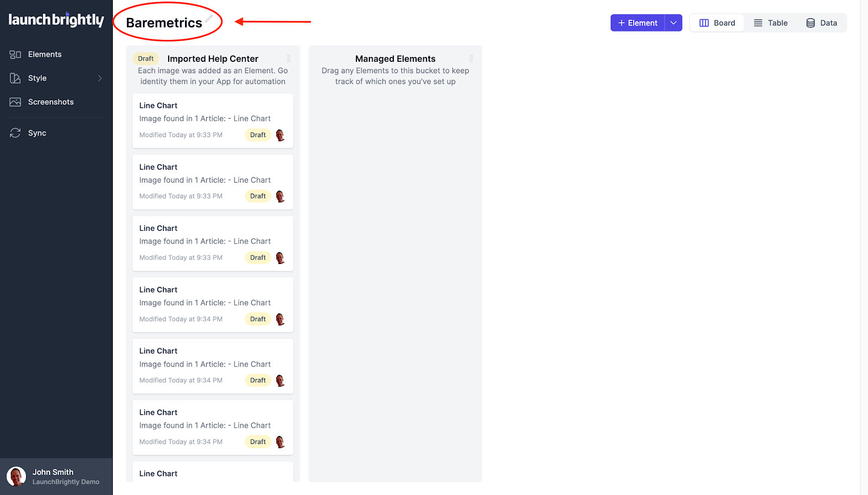This screenshot has height=495, width=868.
Task: Click John Smith's profile avatar
Action: click(16, 477)
